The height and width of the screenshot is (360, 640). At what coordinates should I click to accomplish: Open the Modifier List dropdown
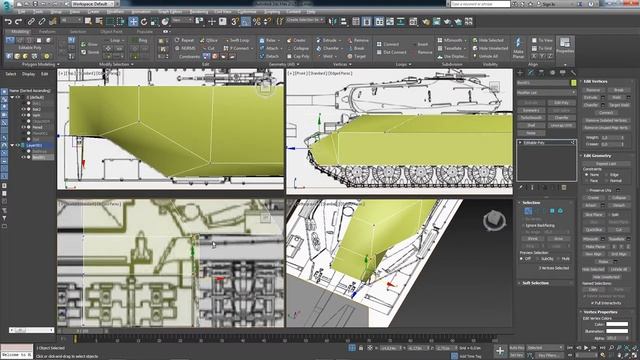coord(546,93)
